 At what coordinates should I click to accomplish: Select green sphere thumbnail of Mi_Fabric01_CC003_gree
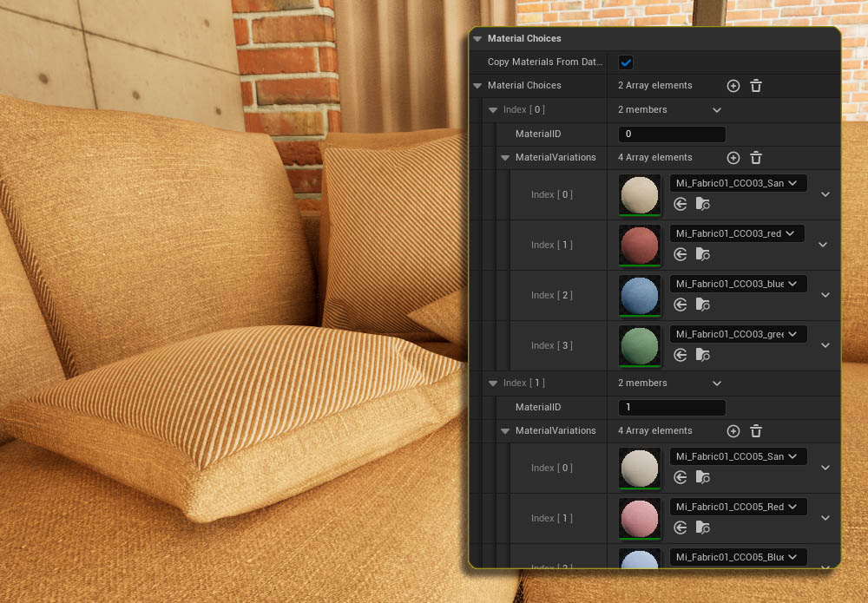tap(640, 346)
